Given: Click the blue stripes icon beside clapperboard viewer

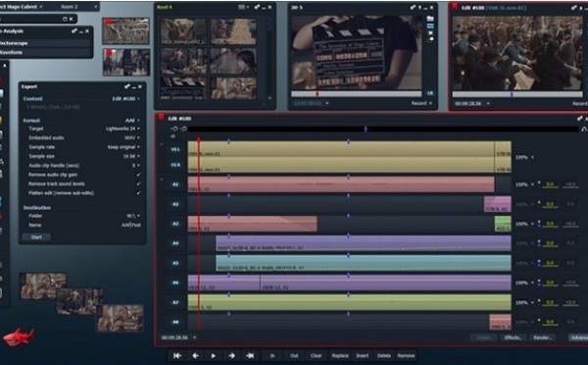Looking at the screenshot, I should pos(430,26).
